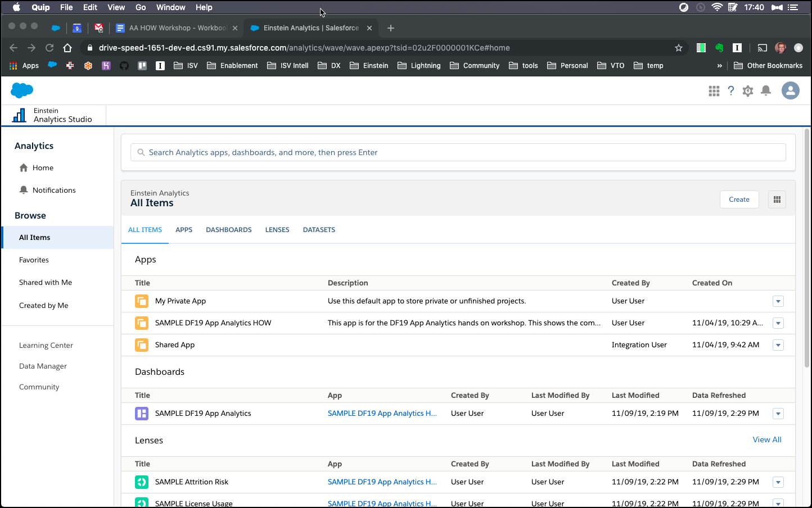
Task: Bookmark this page with the star icon
Action: click(x=679, y=48)
